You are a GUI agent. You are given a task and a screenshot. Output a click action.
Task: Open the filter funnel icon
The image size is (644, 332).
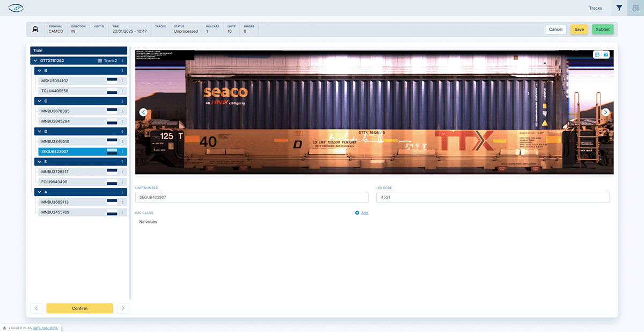point(619,8)
